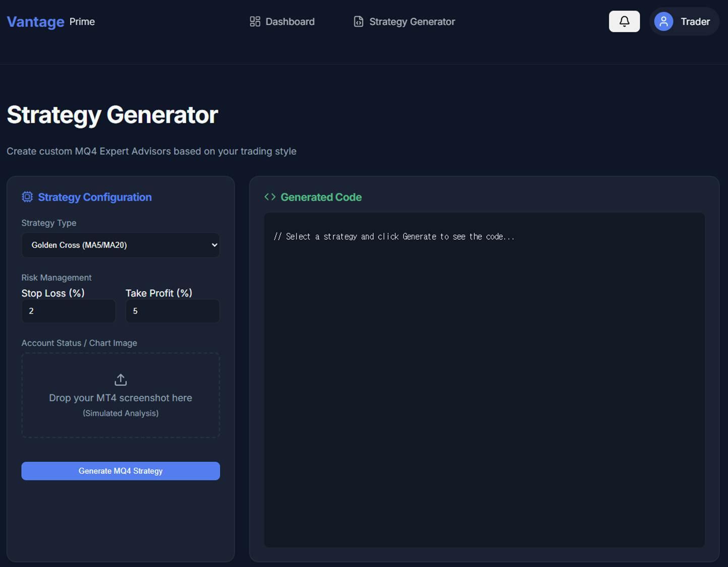Go to the Dashboard nav item
This screenshot has width=728, height=567.
pos(282,22)
